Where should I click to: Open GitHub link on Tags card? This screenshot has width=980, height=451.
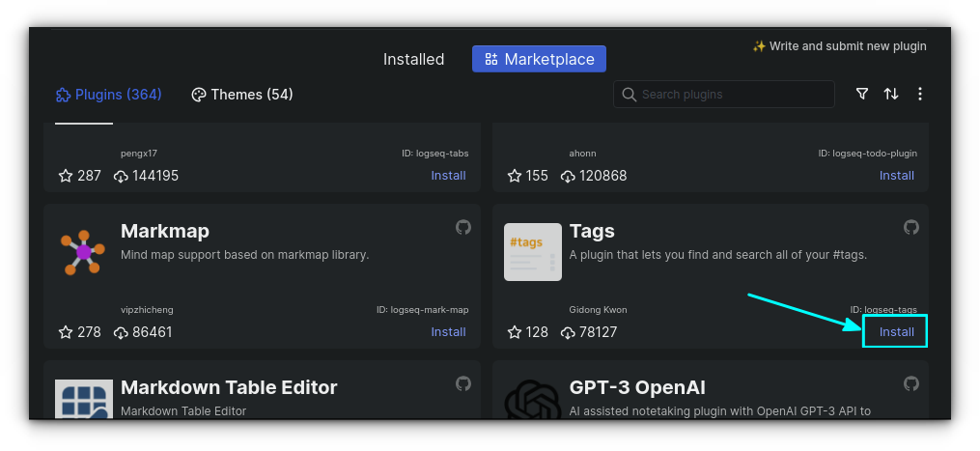pos(911,227)
